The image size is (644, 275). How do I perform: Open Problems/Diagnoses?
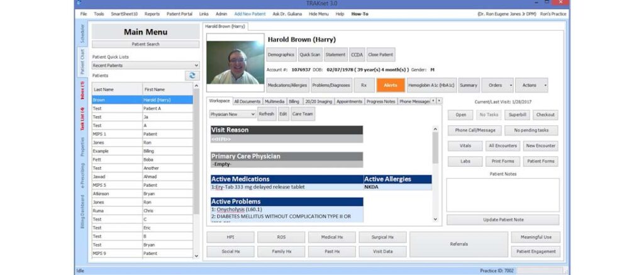coord(331,85)
